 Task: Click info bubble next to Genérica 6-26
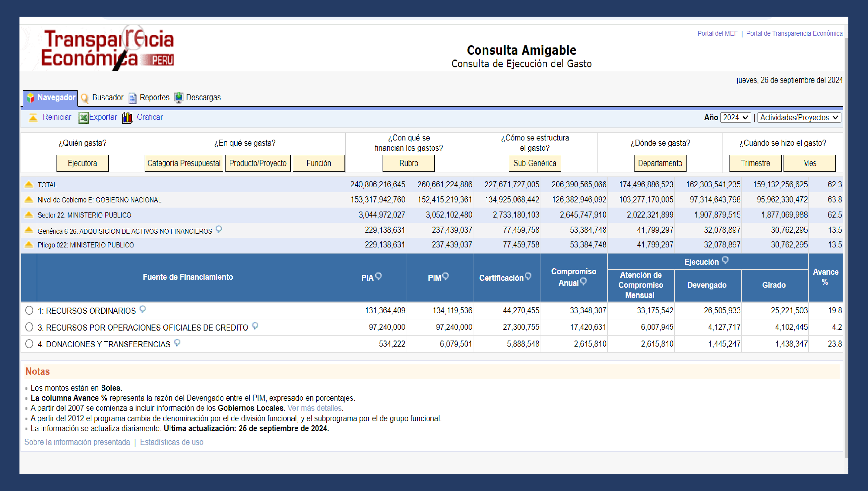coord(219,229)
